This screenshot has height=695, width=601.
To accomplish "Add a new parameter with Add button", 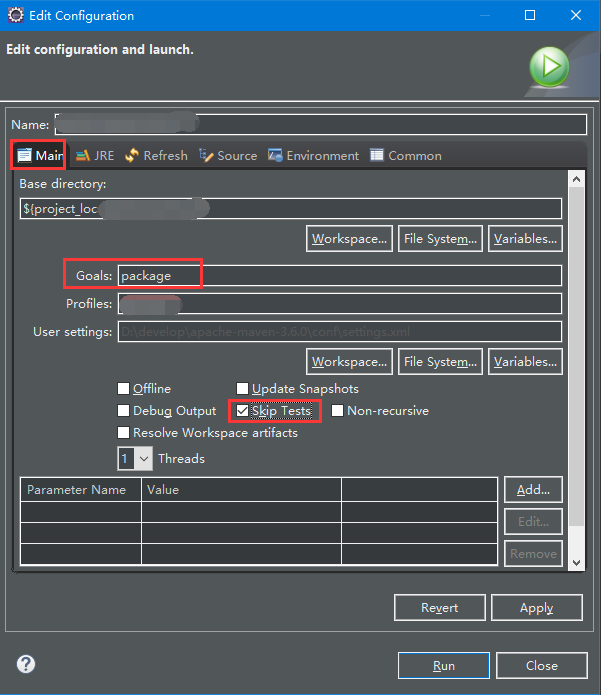I will pyautogui.click(x=533, y=490).
